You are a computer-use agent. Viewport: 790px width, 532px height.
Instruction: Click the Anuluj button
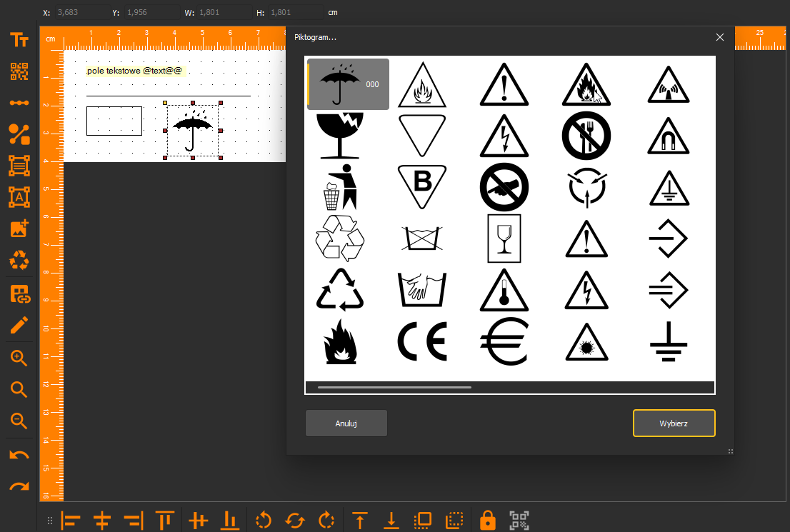(346, 423)
